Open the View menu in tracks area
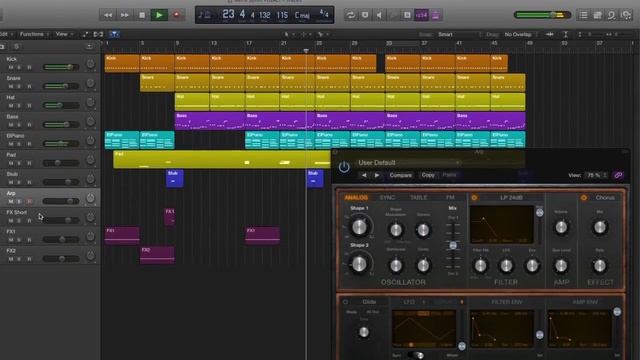 tap(64, 34)
